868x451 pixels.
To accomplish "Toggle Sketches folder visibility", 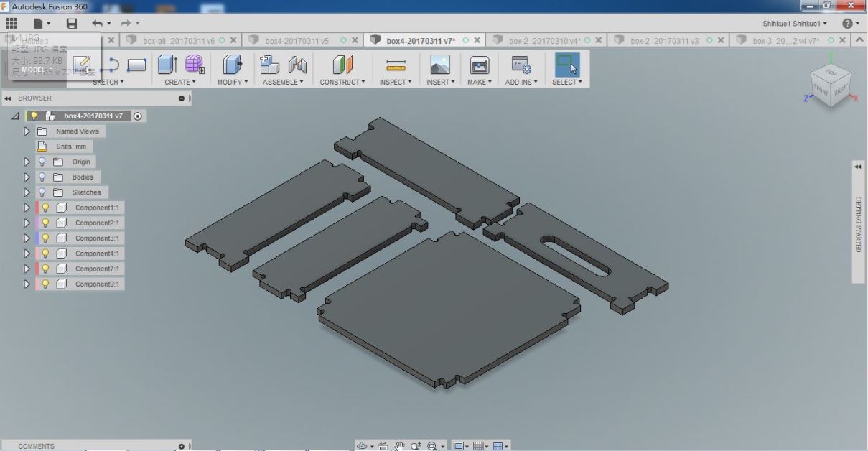I will [42, 192].
